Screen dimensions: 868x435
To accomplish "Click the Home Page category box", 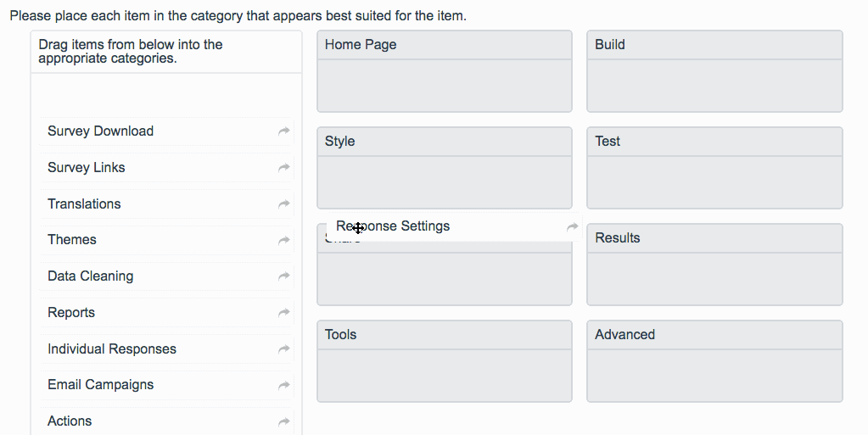I will [444, 85].
